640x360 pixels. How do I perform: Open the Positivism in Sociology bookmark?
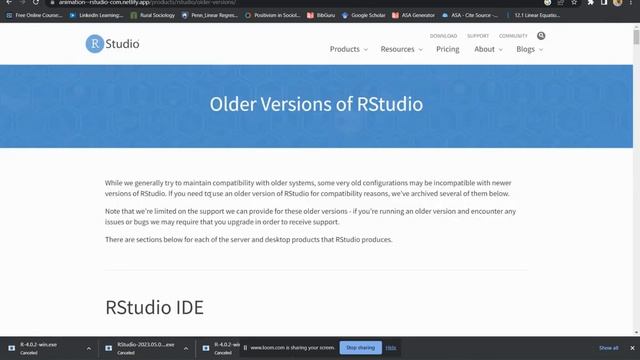click(272, 15)
